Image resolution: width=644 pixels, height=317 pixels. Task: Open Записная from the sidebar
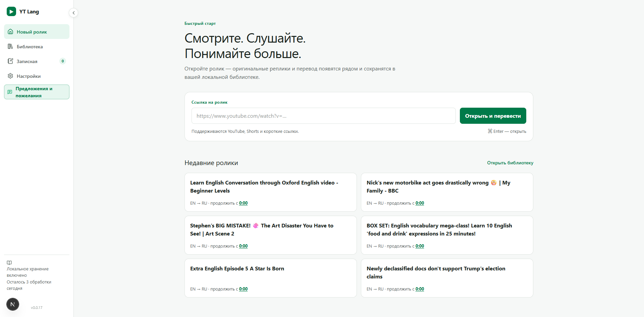[37, 61]
